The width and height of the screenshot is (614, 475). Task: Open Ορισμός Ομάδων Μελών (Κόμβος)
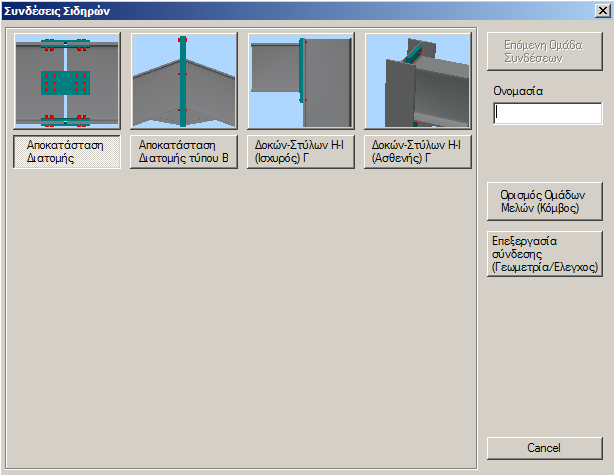tap(545, 201)
